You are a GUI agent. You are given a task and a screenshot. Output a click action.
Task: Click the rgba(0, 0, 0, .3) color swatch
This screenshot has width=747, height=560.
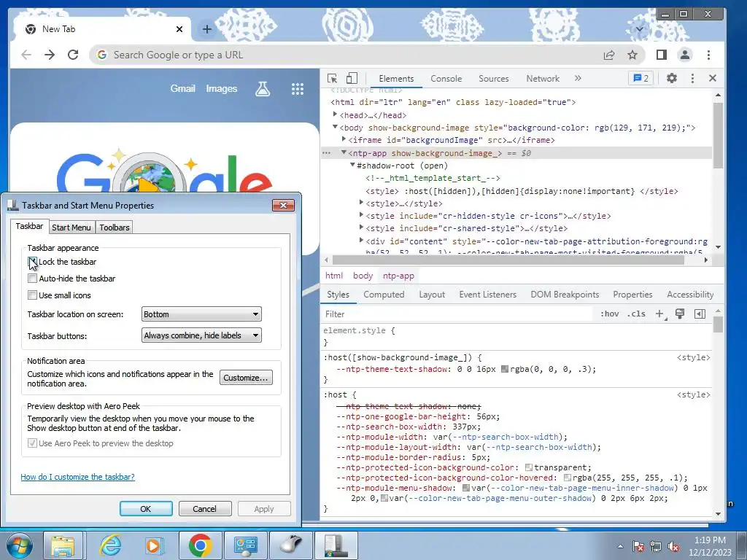coord(505,369)
